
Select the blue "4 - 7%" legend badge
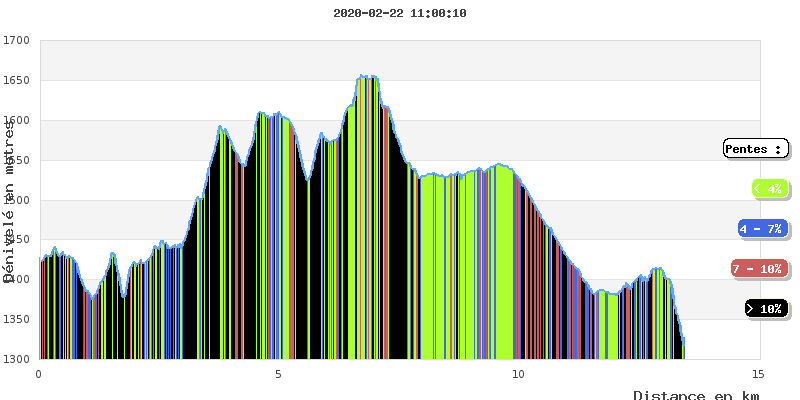pyautogui.click(x=761, y=229)
